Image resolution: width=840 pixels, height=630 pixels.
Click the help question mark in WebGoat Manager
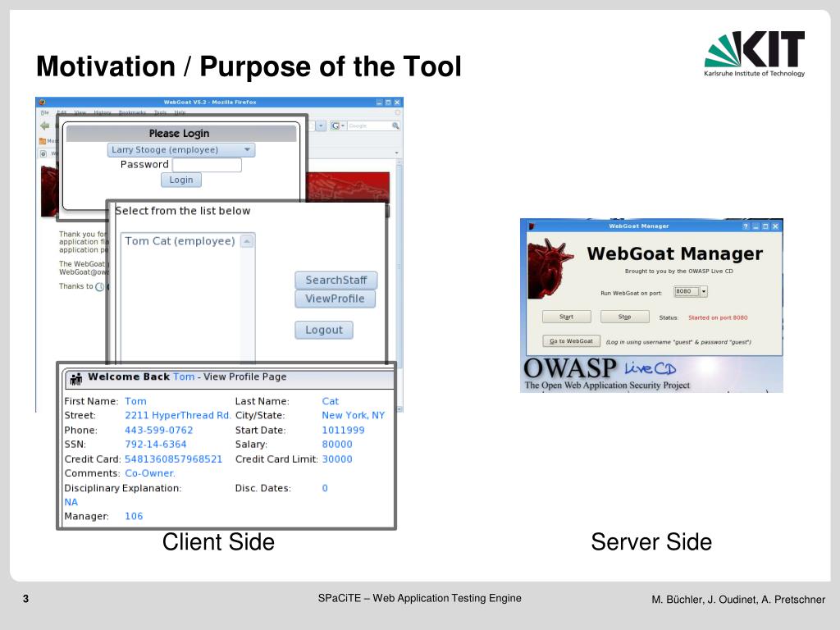(x=746, y=226)
